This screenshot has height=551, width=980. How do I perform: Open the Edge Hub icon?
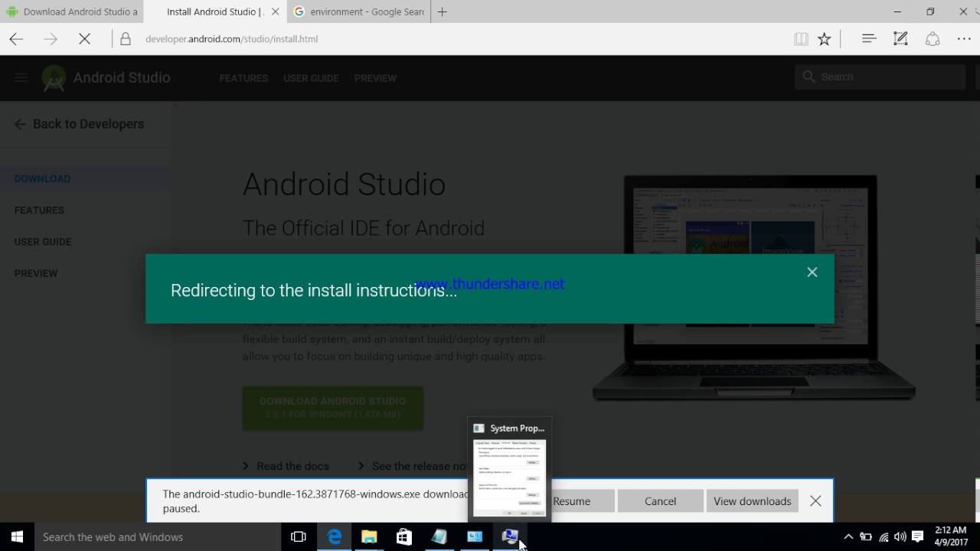[868, 38]
